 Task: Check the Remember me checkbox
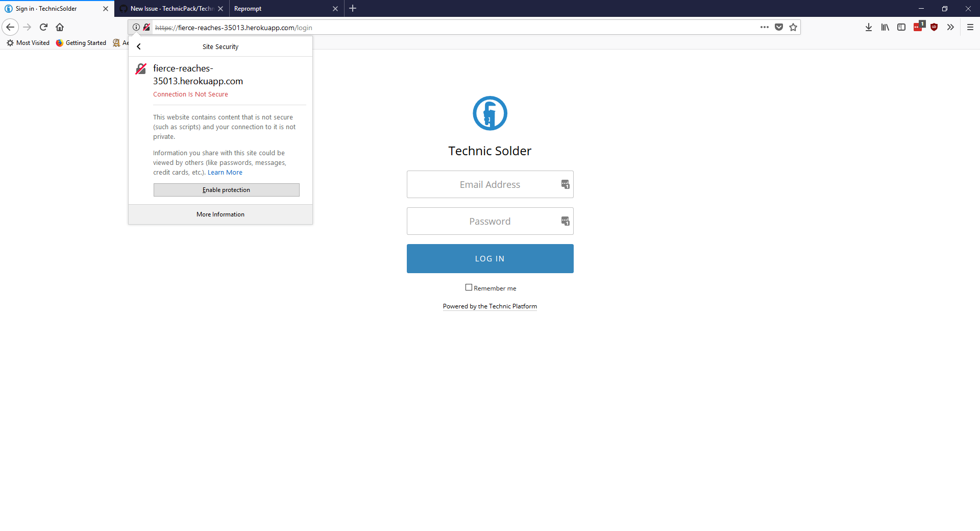(469, 287)
